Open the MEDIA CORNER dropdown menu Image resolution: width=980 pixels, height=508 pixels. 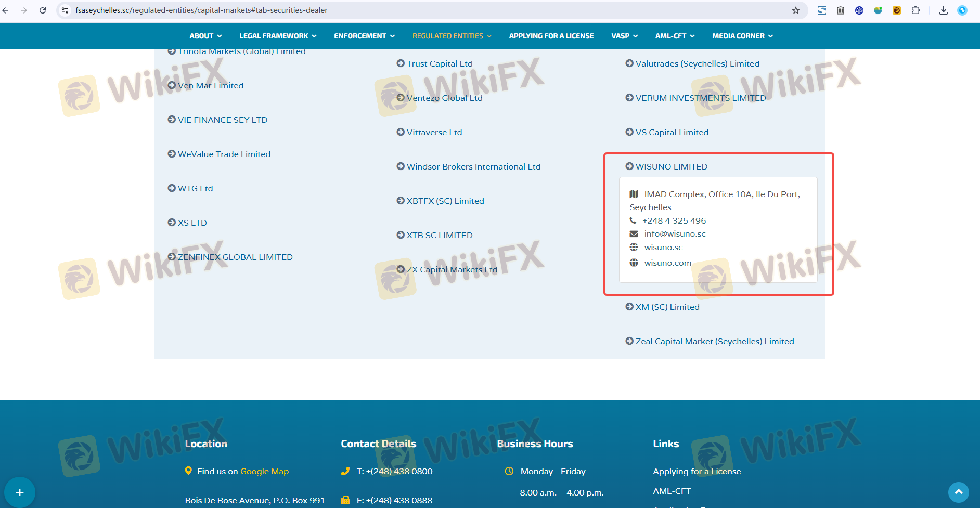tap(742, 36)
